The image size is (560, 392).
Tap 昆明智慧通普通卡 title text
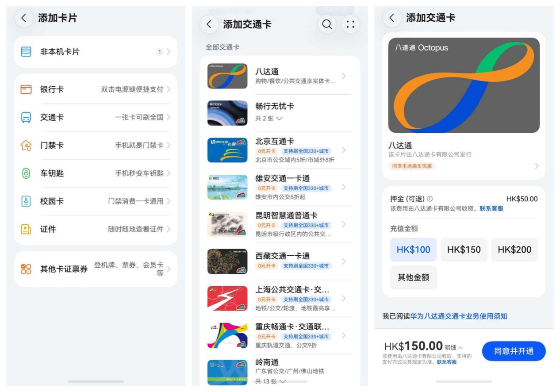pyautogui.click(x=286, y=215)
